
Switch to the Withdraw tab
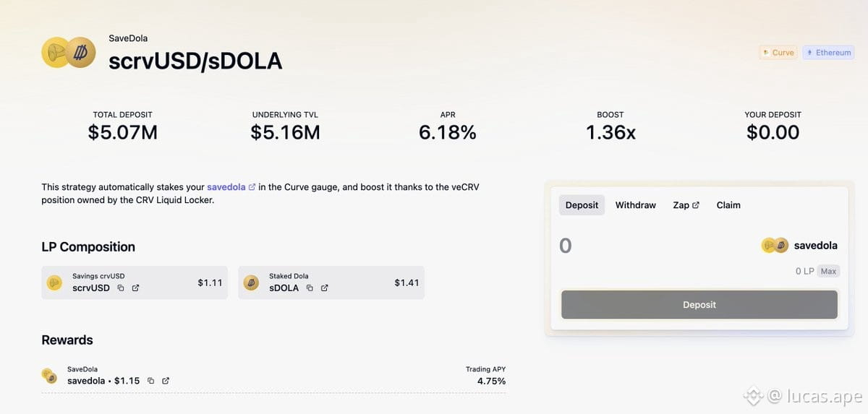(636, 205)
